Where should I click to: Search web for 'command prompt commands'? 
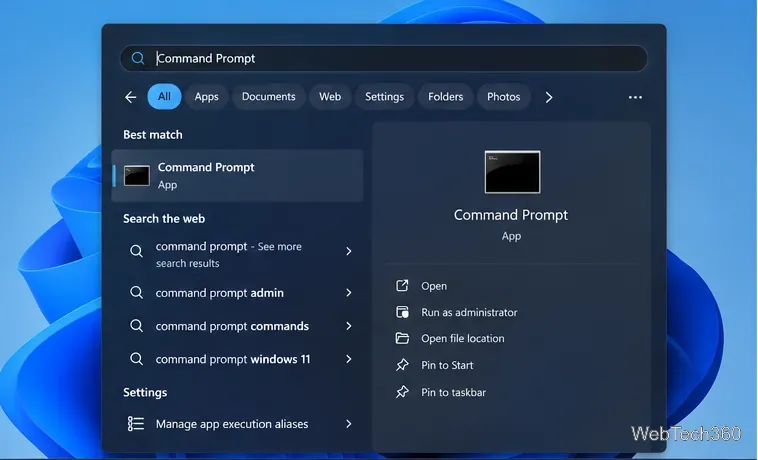(232, 326)
